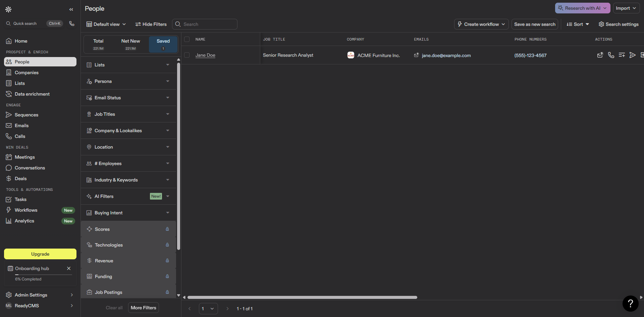Go to next results page arrow
This screenshot has width=644, height=317.
[x=227, y=309]
